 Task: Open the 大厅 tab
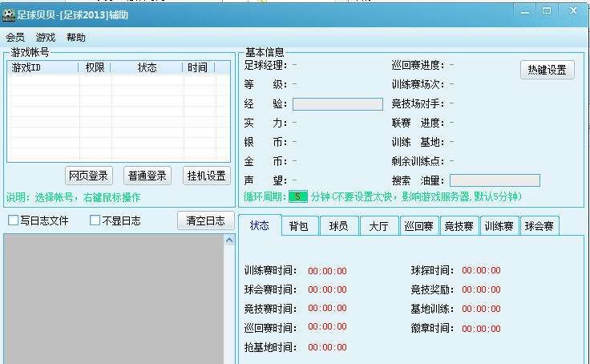pos(379,226)
